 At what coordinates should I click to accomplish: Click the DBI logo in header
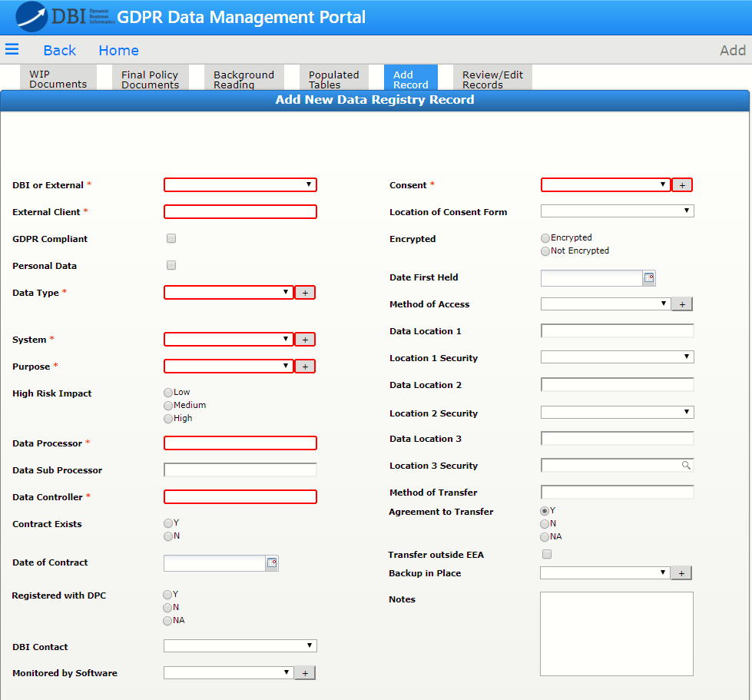(x=65, y=17)
